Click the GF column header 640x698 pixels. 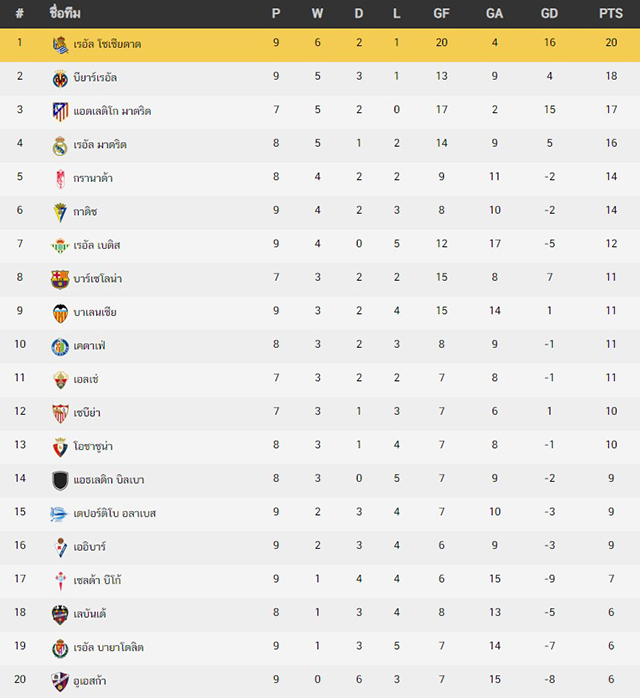click(441, 14)
